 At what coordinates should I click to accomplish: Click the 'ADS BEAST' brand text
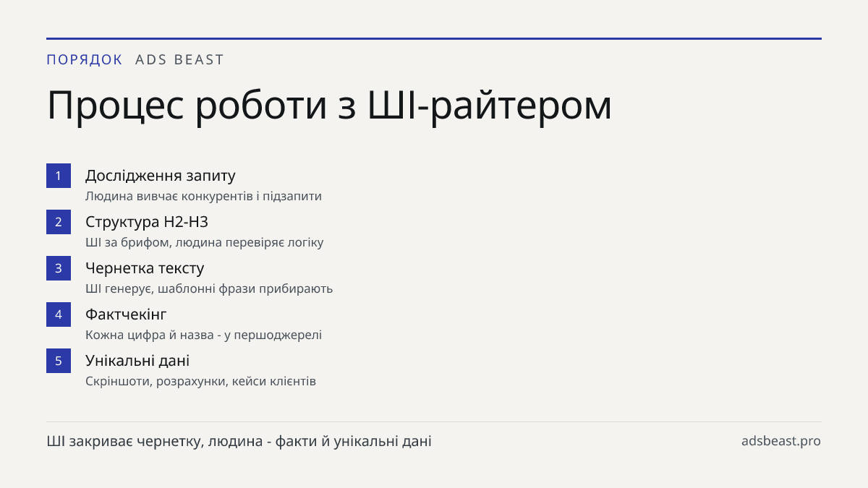(x=180, y=60)
